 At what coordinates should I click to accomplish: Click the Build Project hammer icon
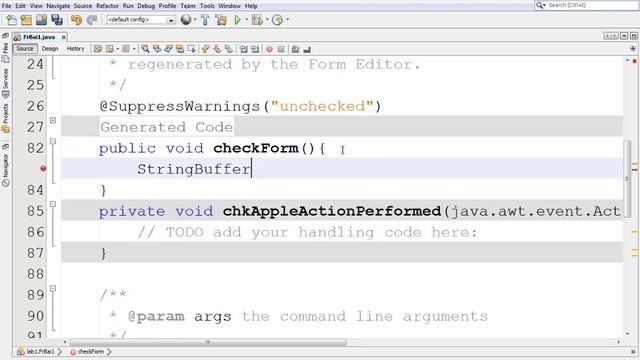(205, 20)
